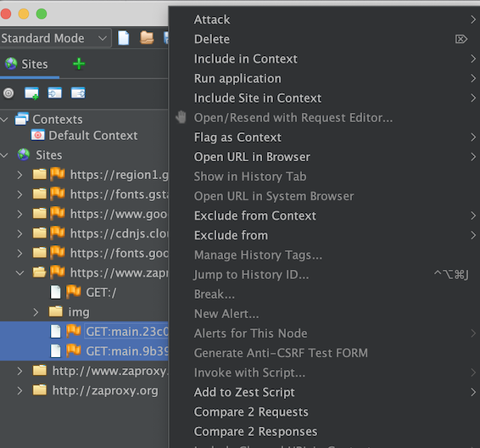This screenshot has width=480, height=448.
Task: Click the target scope filter icon
Action: click(8, 92)
